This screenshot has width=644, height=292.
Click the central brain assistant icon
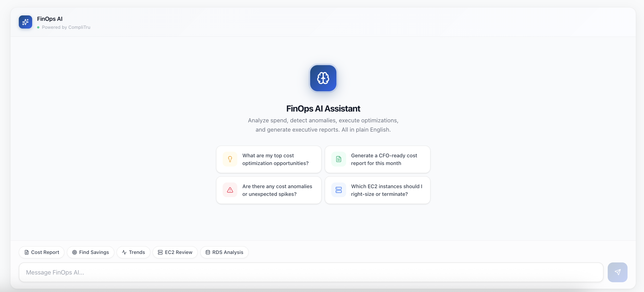tap(323, 78)
